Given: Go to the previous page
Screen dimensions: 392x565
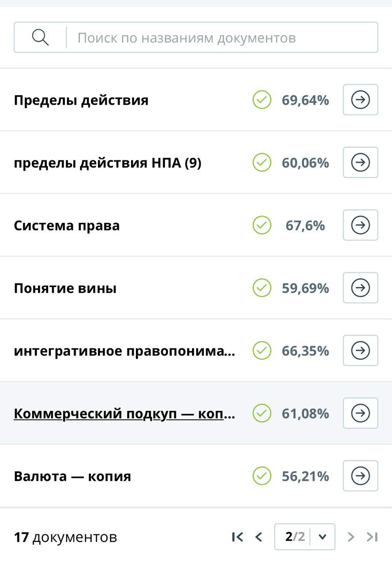Looking at the screenshot, I should click(259, 537).
